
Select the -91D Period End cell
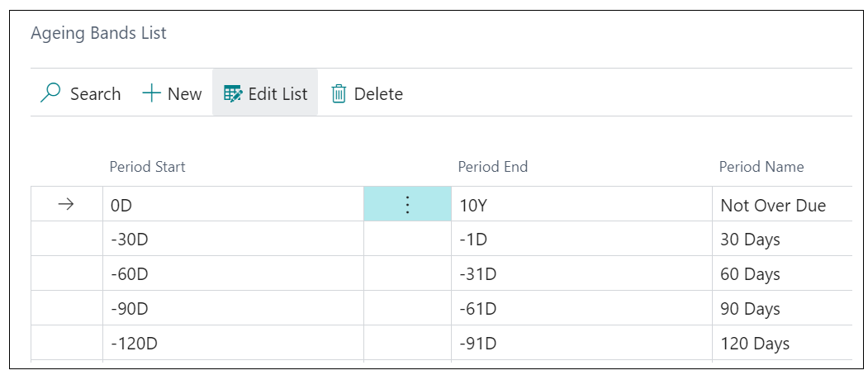581,344
